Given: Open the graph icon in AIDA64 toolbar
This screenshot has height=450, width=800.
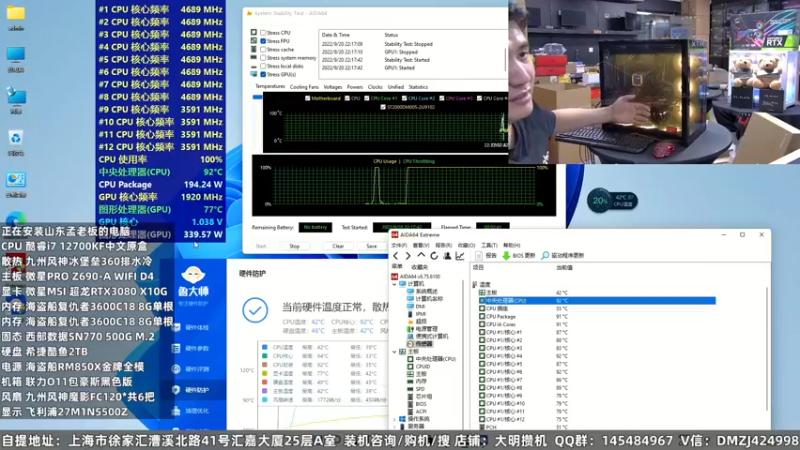Looking at the screenshot, I should click(460, 256).
